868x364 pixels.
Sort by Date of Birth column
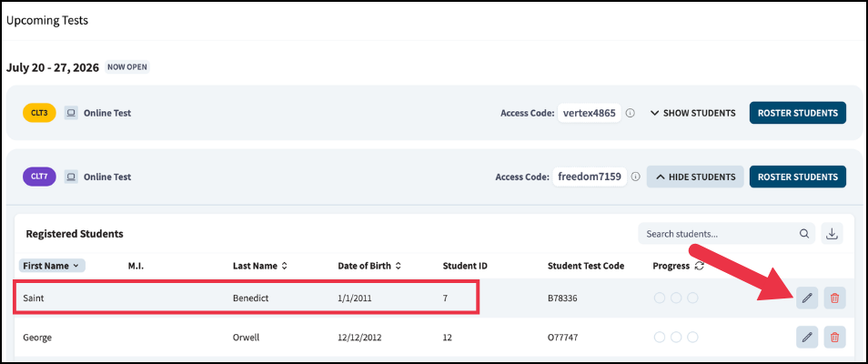click(x=369, y=266)
